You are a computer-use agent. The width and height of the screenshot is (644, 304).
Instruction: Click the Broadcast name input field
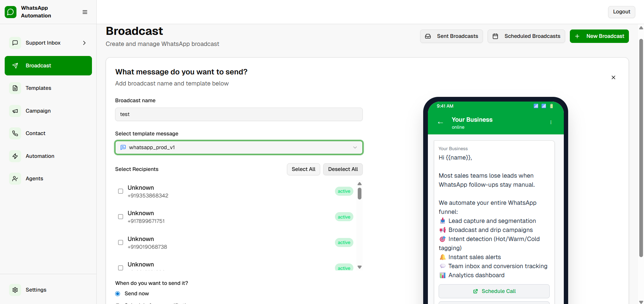[x=239, y=114]
